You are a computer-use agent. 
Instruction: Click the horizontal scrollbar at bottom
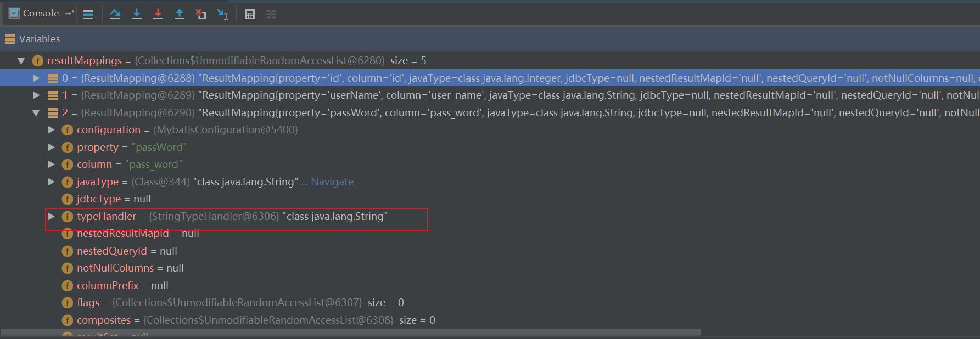coord(351,332)
